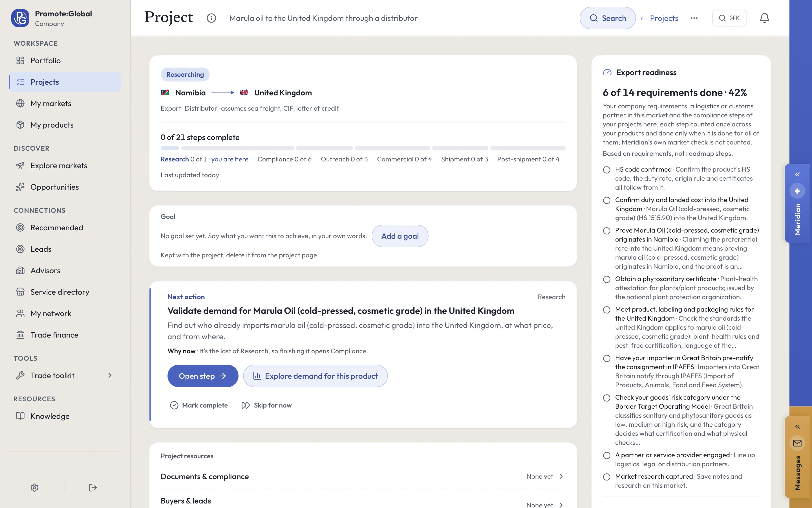Viewport: 812px width, 508px height.
Task: Click the Add a goal button
Action: click(x=400, y=236)
